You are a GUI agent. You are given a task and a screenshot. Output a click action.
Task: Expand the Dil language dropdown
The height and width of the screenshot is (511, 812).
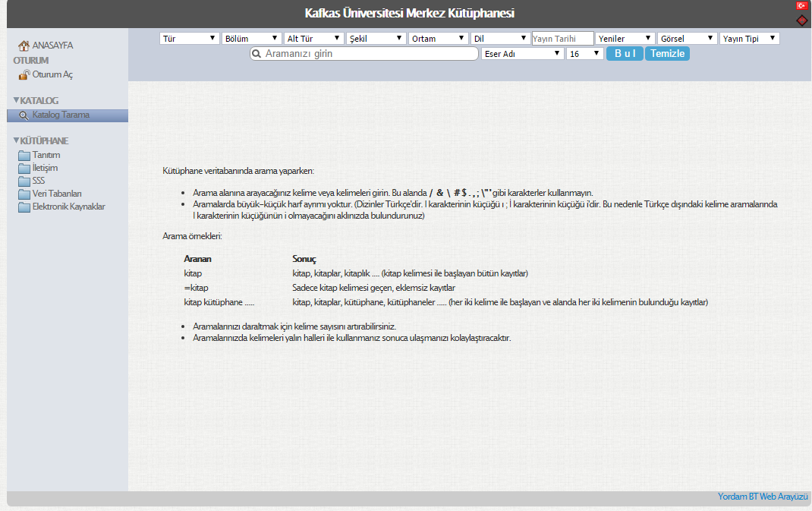[500, 38]
